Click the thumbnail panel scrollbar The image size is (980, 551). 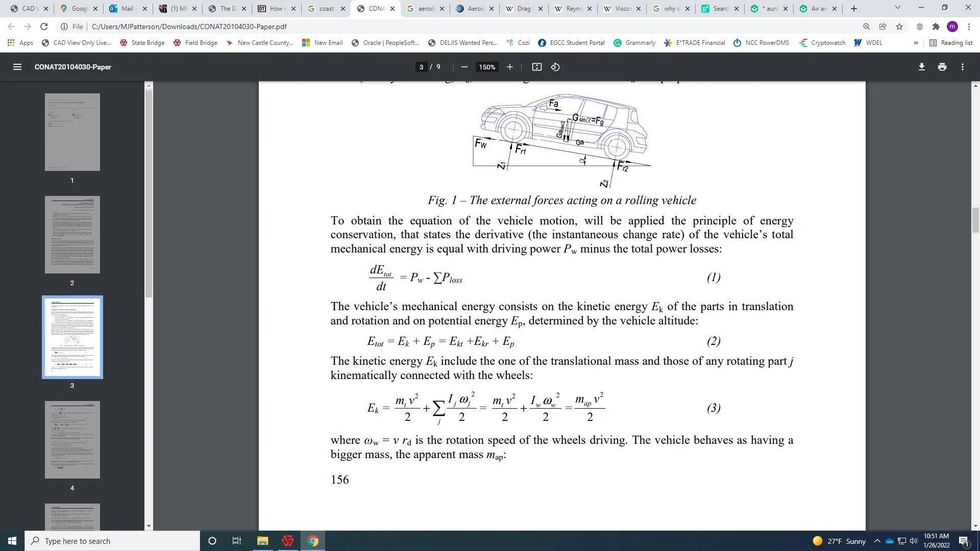[x=149, y=193]
